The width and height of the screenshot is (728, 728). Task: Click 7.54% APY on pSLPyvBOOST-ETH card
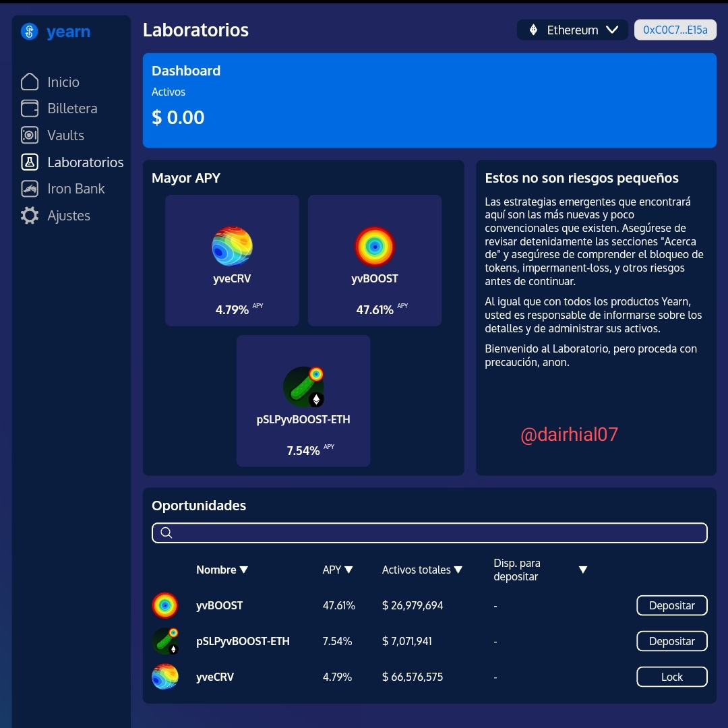(x=303, y=450)
